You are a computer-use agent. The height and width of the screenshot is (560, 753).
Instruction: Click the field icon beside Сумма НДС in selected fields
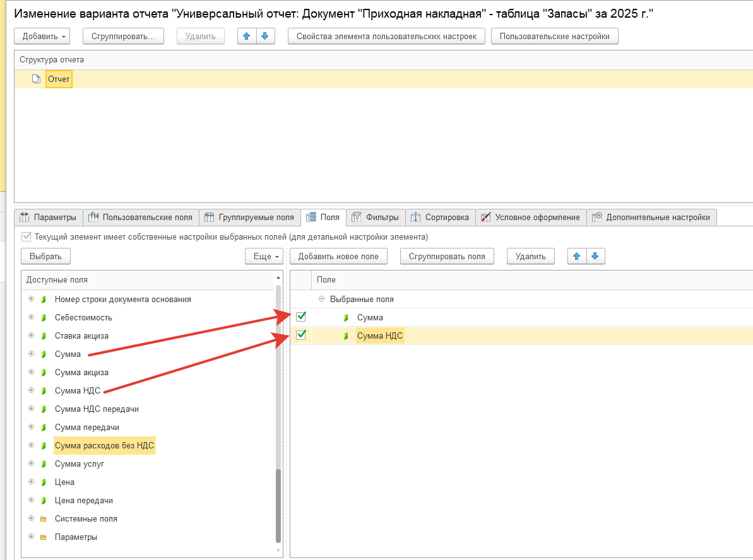click(346, 336)
